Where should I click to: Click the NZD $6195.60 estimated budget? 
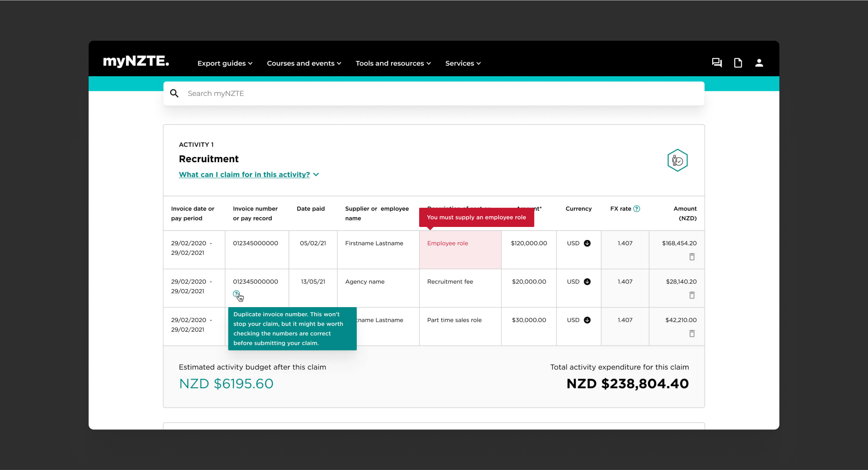pos(226,384)
